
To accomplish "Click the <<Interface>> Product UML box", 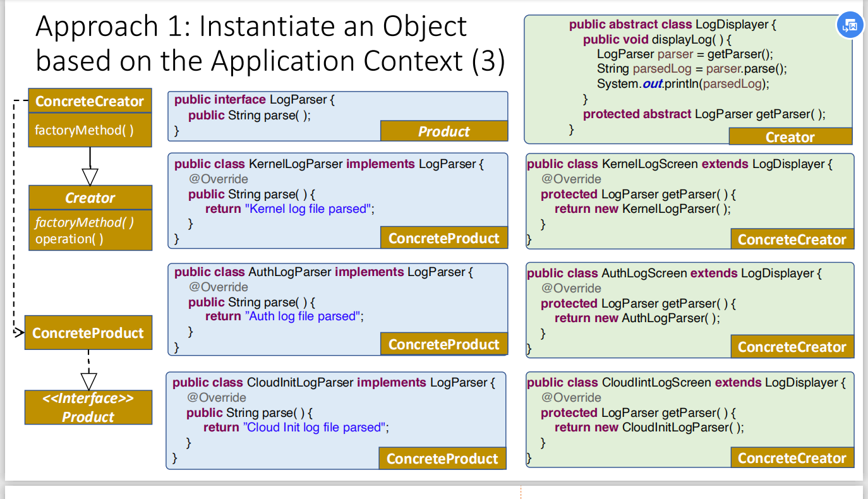I will [x=88, y=407].
